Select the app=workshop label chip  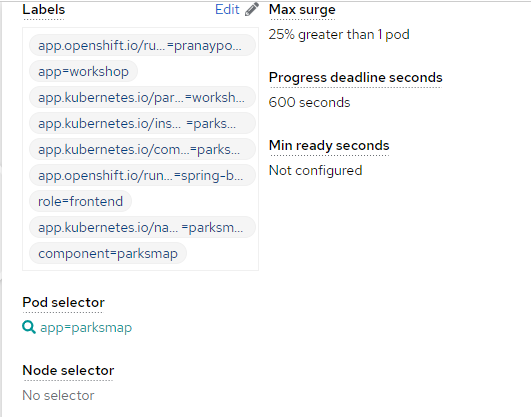coord(83,71)
